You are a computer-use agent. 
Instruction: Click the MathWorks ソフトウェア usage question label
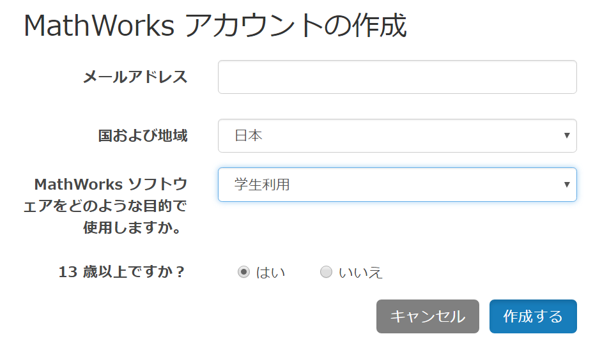point(105,206)
